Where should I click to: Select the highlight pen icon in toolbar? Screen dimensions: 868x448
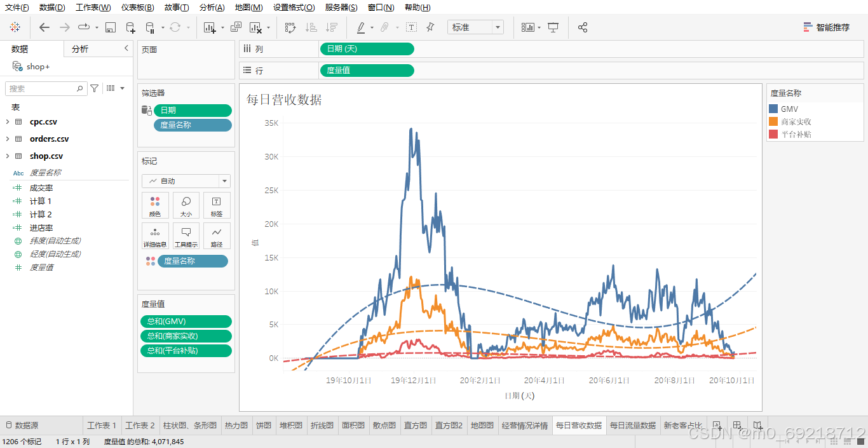click(361, 27)
